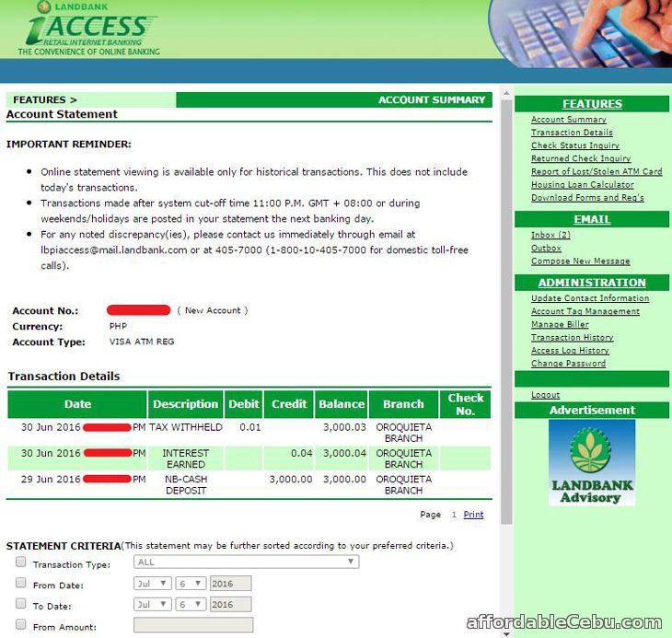The height and width of the screenshot is (638, 672).
Task: Open From Date month dropdown
Action: (153, 584)
